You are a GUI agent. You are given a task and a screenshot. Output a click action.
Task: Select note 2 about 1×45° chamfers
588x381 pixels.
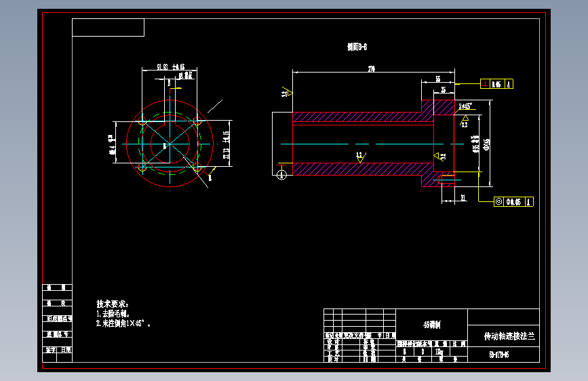coord(123,323)
